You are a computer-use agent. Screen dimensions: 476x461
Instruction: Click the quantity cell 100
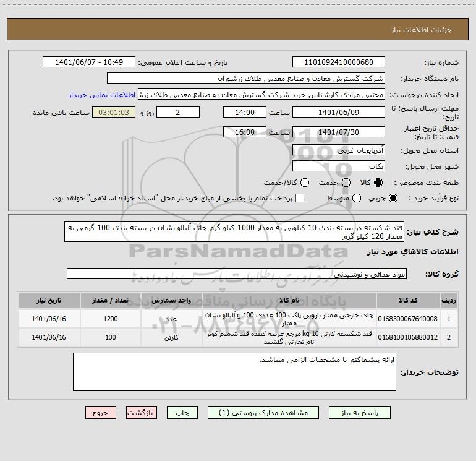[x=111, y=337]
